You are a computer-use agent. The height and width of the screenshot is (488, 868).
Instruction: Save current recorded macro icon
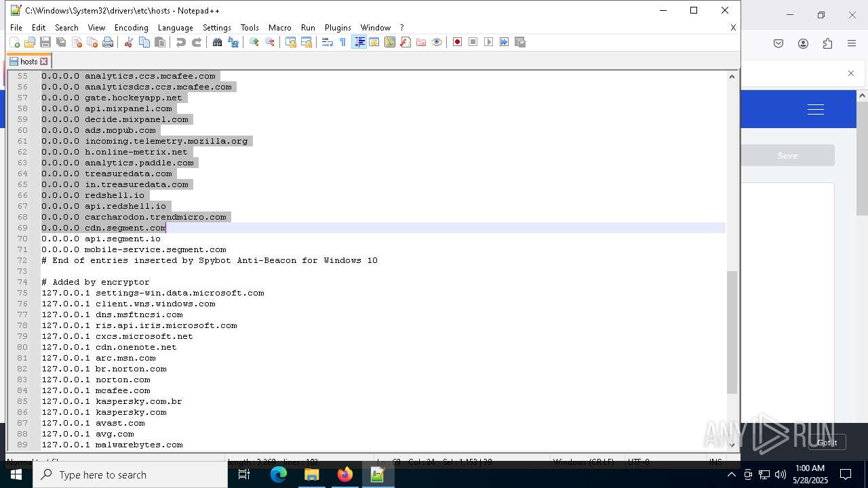coord(520,42)
